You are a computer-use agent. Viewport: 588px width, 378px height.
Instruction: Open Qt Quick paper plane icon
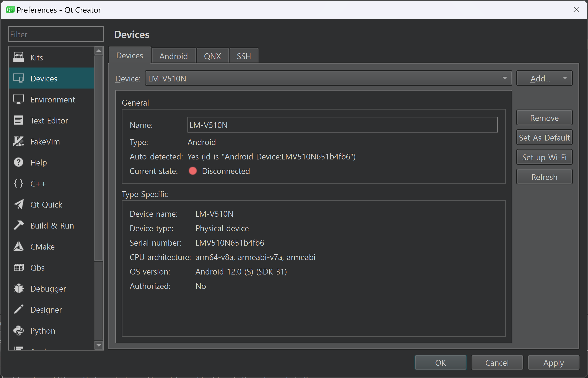[18, 204]
